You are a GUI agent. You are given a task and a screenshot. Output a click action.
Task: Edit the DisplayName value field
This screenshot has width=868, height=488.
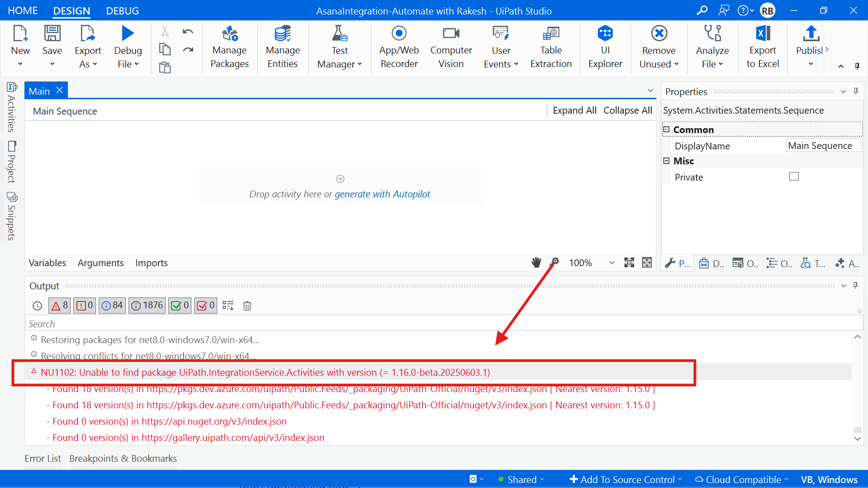pos(824,146)
